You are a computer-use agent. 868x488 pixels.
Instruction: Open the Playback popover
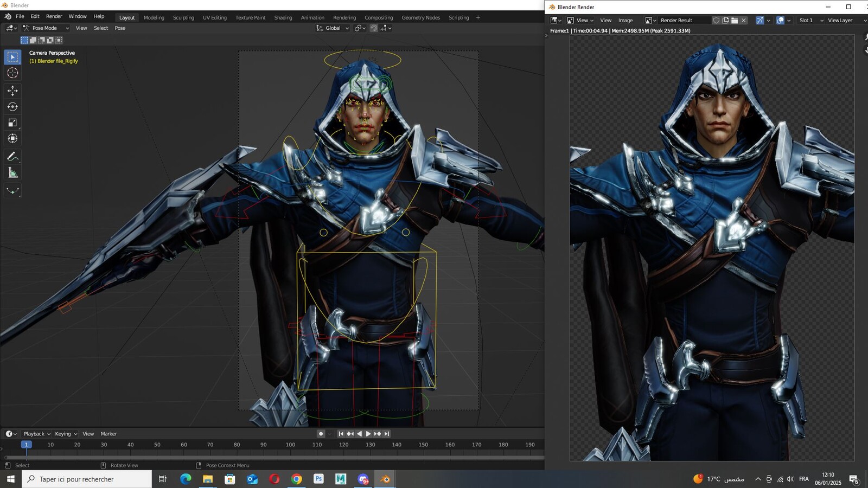(37, 434)
